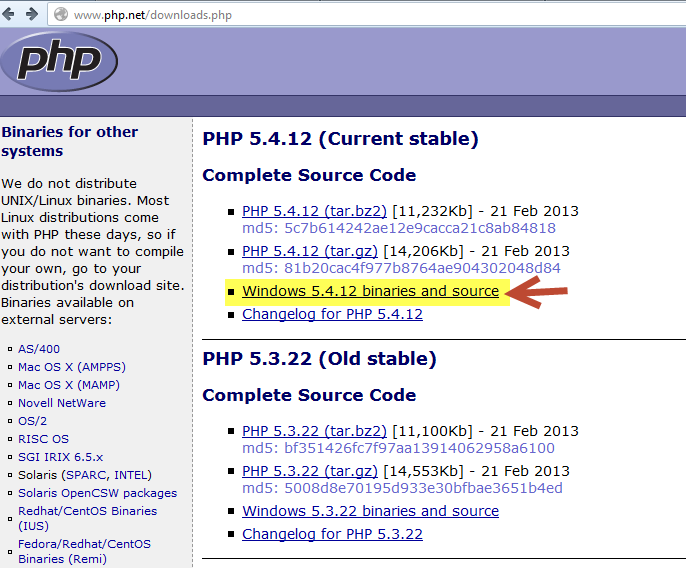Open Windows 5.4.12 binaries and source
This screenshot has height=568, width=686.
click(370, 291)
